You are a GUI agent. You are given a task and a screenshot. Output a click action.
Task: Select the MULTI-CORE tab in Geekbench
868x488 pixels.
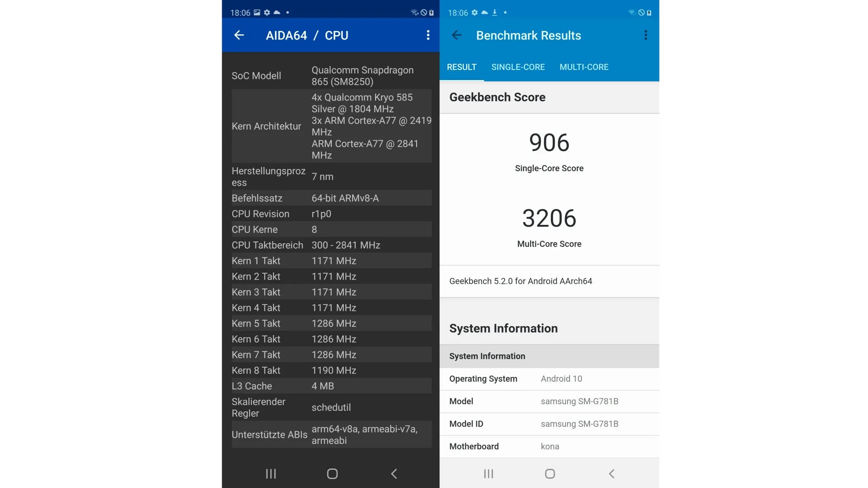pos(584,67)
